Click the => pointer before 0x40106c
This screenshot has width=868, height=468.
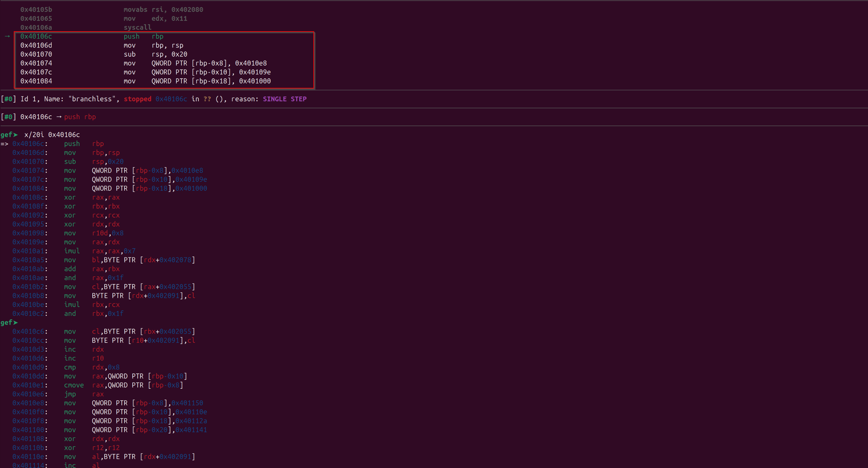pos(4,144)
